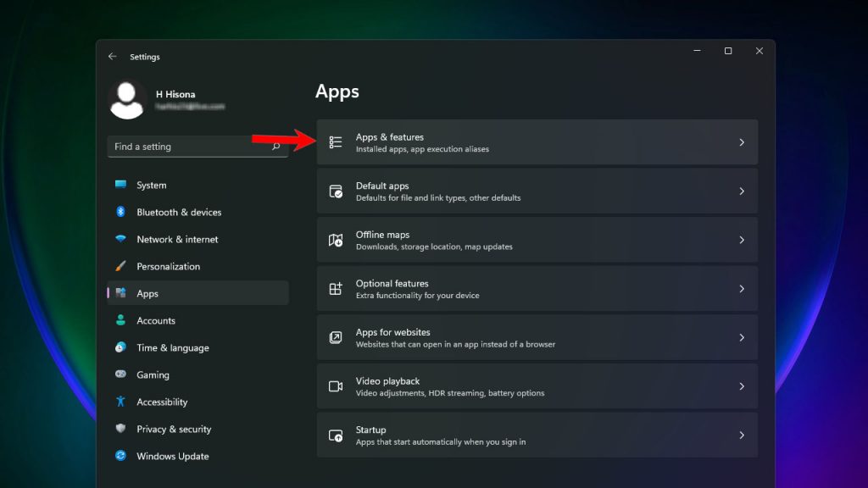
Task: Click the Offline maps icon
Action: click(x=336, y=240)
